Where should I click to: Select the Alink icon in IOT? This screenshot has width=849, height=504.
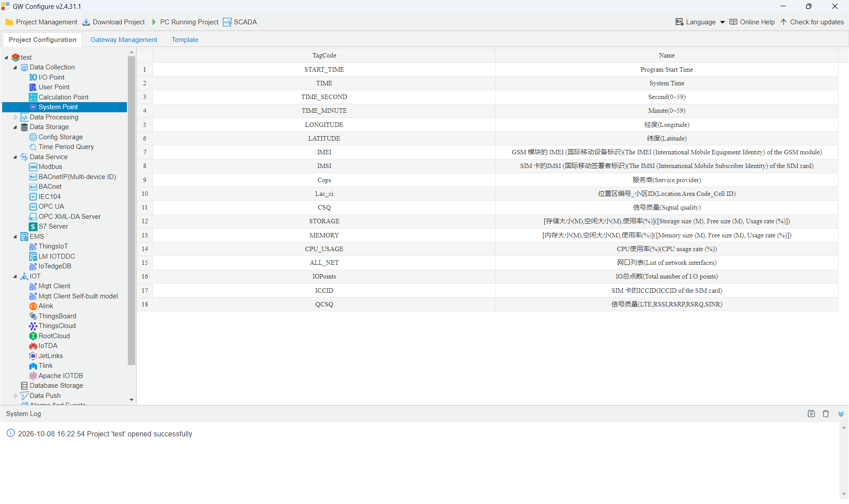[x=33, y=306]
